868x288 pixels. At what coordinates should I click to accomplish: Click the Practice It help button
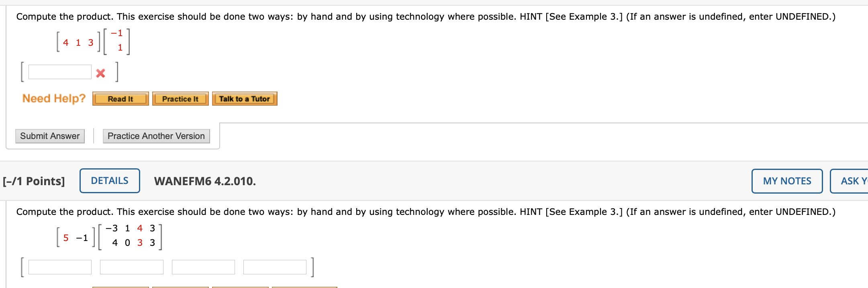pyautogui.click(x=180, y=99)
